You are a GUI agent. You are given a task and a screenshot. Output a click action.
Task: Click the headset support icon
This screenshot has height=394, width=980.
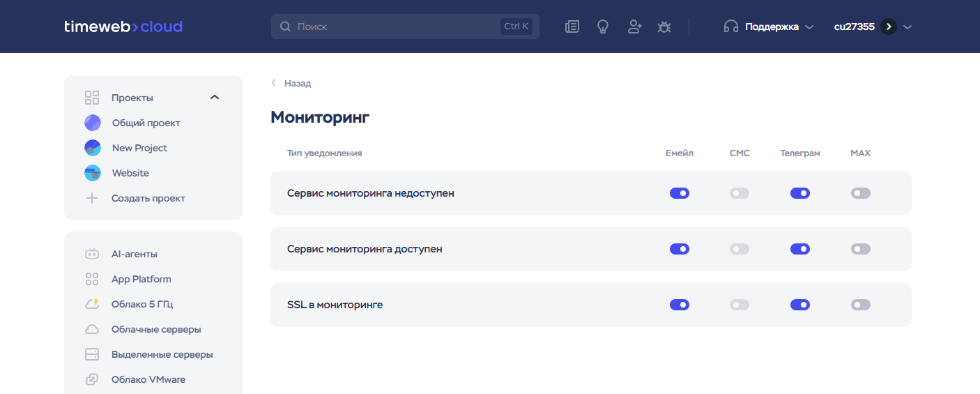tap(731, 26)
